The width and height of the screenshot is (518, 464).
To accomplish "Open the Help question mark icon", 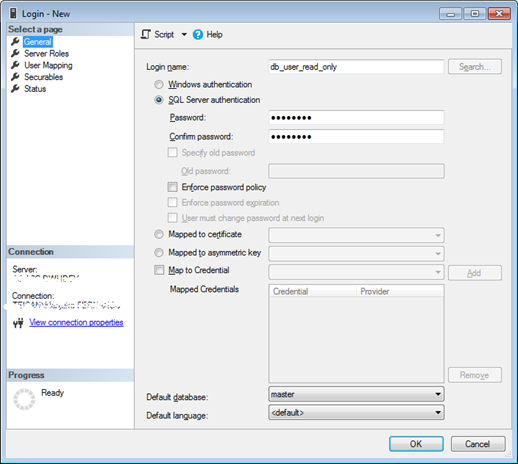I will pos(198,34).
